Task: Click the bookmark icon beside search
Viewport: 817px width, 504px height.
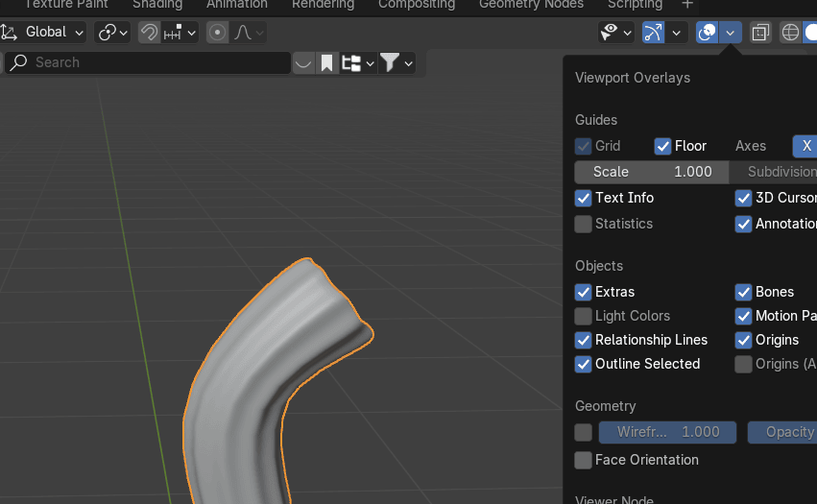Action: (327, 63)
